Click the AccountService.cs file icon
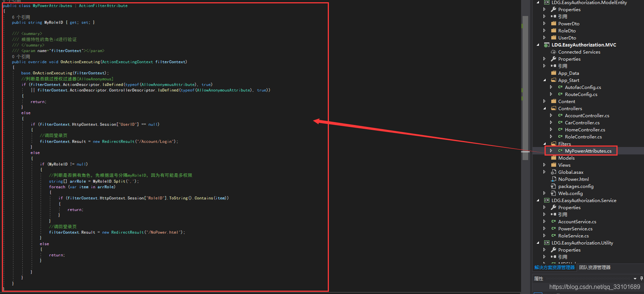This screenshot has height=294, width=644. coord(553,221)
